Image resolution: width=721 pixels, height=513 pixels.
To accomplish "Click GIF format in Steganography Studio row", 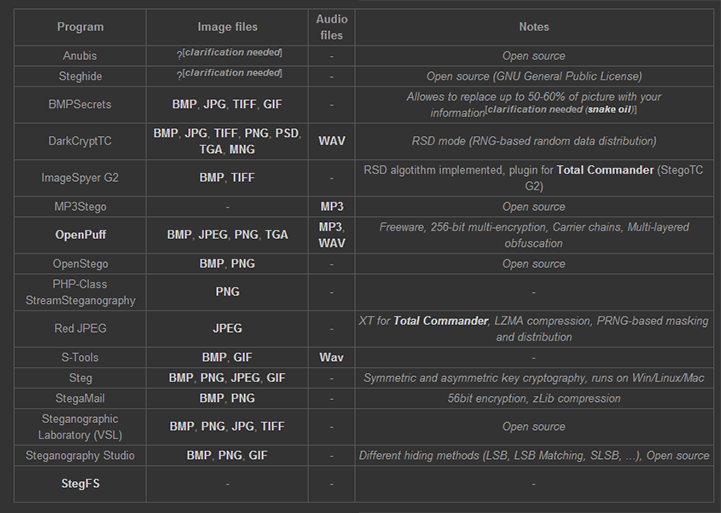I will (x=258, y=456).
